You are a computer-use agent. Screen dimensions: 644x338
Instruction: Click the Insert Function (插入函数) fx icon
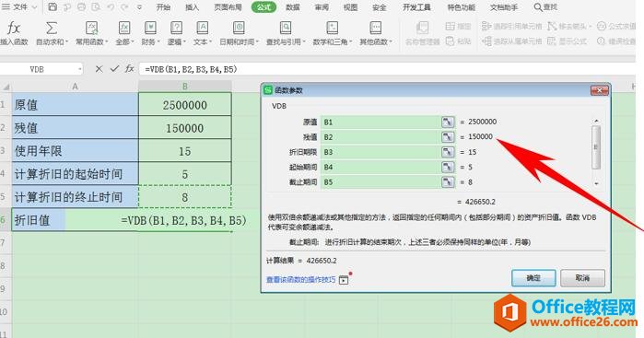pos(14,29)
